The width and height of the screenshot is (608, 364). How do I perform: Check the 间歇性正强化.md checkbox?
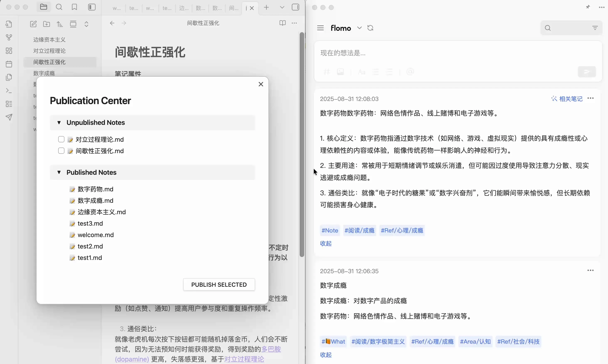pyautogui.click(x=61, y=151)
